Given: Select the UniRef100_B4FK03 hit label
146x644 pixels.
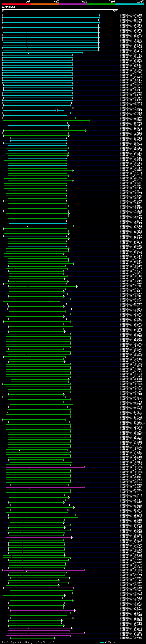Looking at the screenshot, I should [x=131, y=32].
